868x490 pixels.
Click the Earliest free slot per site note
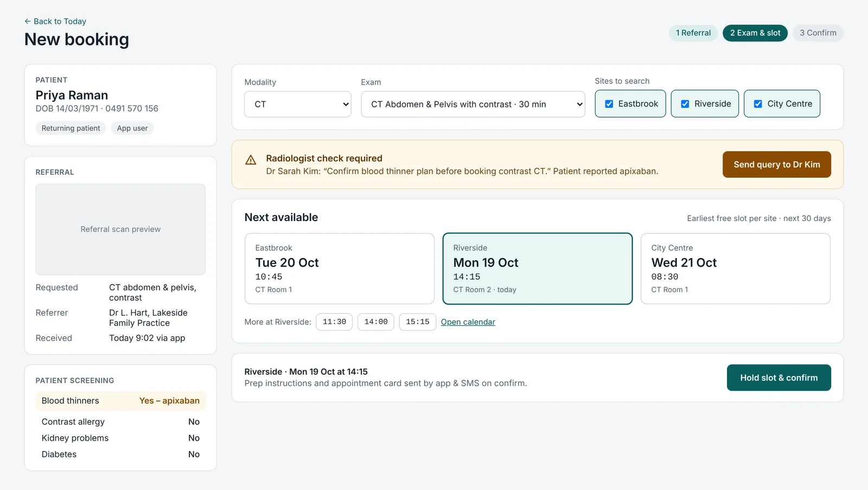[x=759, y=218]
